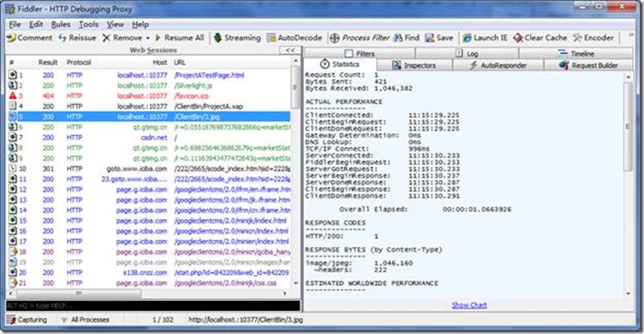Image resolution: width=644 pixels, height=334 pixels.
Task: Click sessions list scroll up arrow
Action: [295, 62]
